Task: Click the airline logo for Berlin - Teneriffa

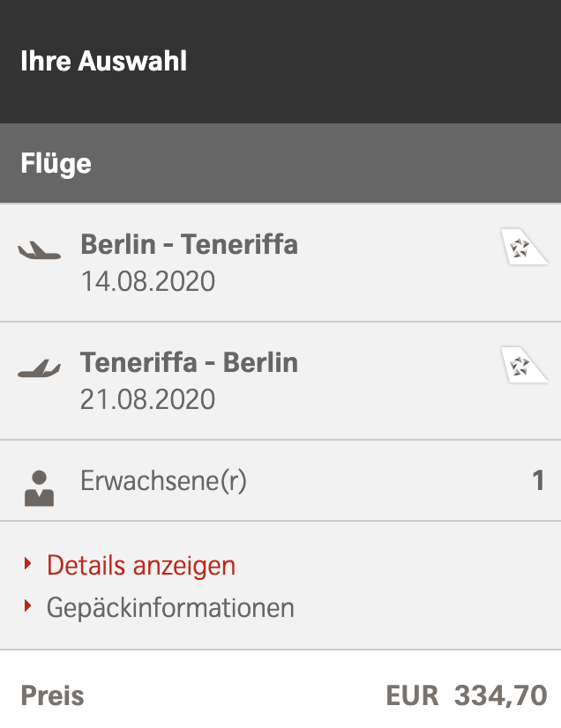Action: coord(524,247)
